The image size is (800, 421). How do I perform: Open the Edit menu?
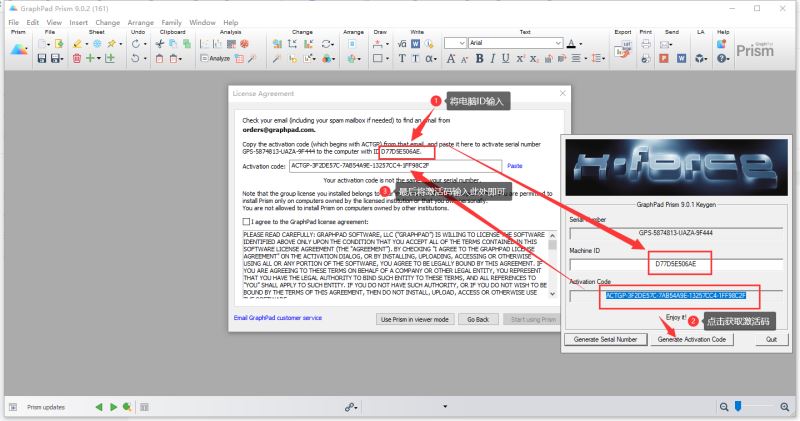(33, 22)
